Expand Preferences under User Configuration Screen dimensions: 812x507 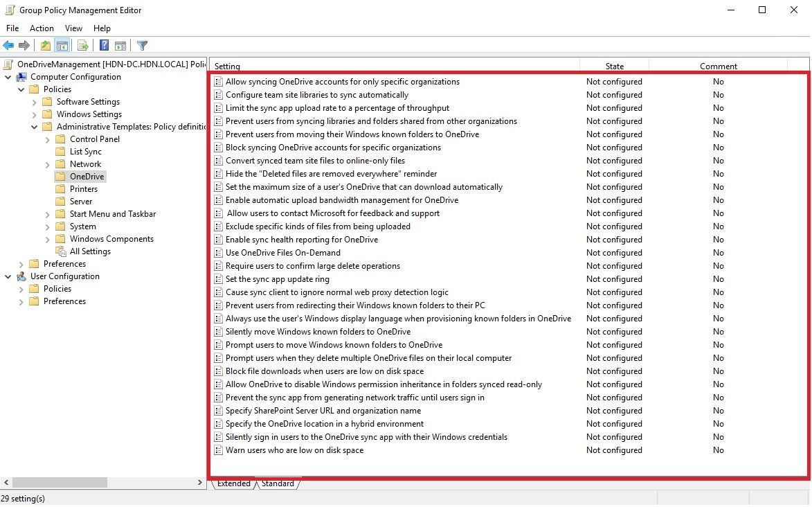coord(21,302)
